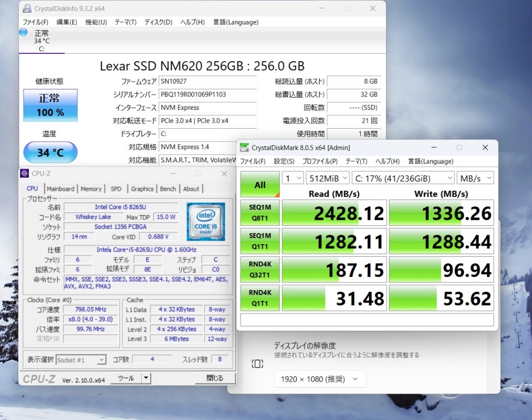Open the ツール dropdown arrow in CPU-Z

tap(146, 378)
